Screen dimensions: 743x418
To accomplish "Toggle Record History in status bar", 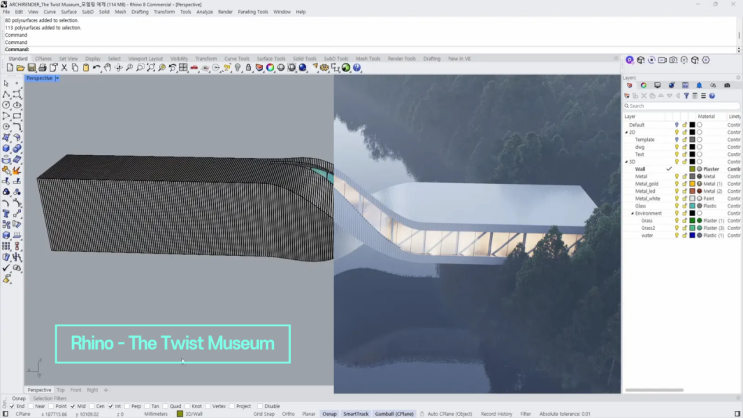I will (496, 414).
